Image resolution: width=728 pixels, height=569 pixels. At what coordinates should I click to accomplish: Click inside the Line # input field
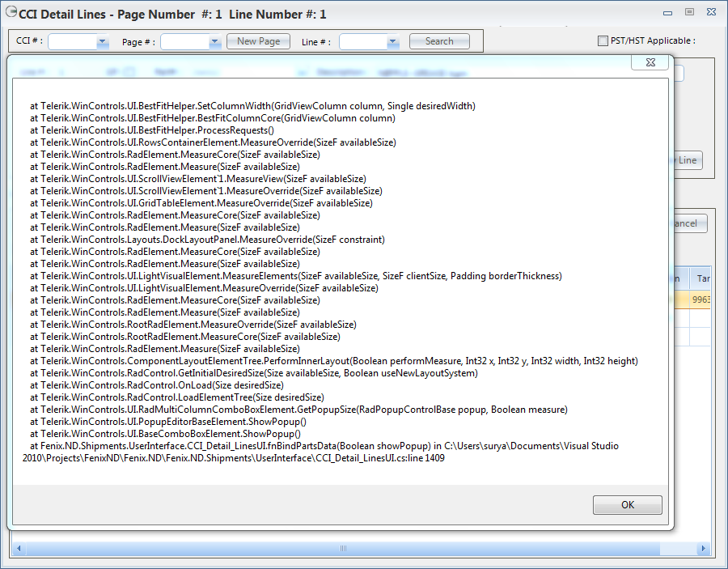click(x=363, y=42)
